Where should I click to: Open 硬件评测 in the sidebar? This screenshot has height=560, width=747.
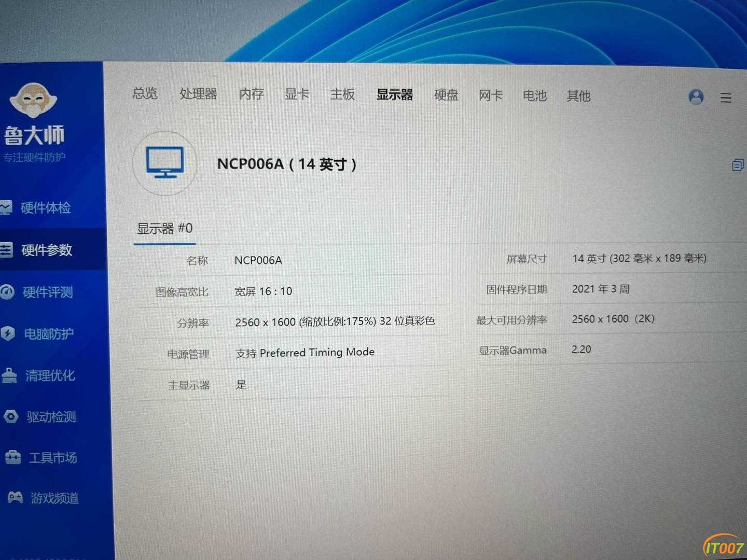pos(48,292)
